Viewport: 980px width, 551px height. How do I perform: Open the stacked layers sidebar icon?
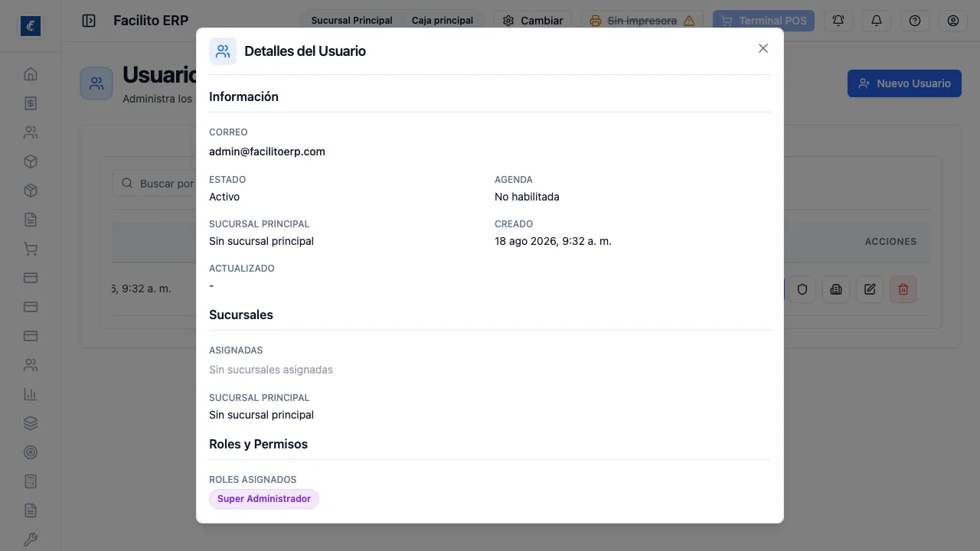pyautogui.click(x=31, y=423)
